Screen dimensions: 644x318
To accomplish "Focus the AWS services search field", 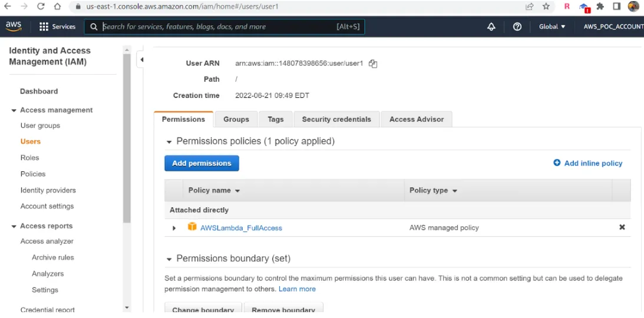I will [224, 26].
